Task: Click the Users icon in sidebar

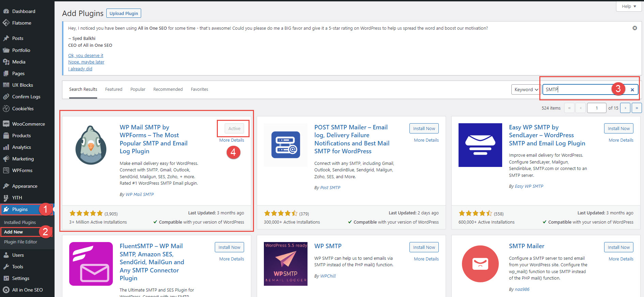Action: 6,255
